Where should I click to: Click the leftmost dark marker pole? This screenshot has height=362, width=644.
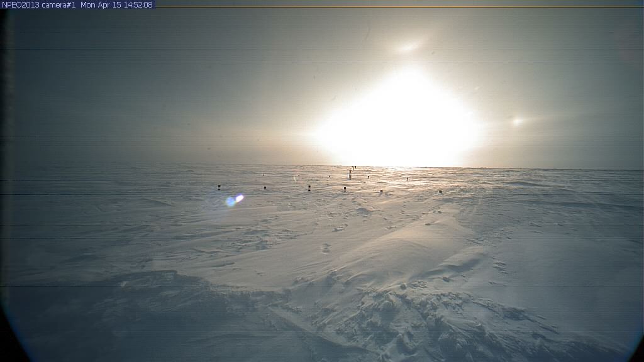point(219,187)
